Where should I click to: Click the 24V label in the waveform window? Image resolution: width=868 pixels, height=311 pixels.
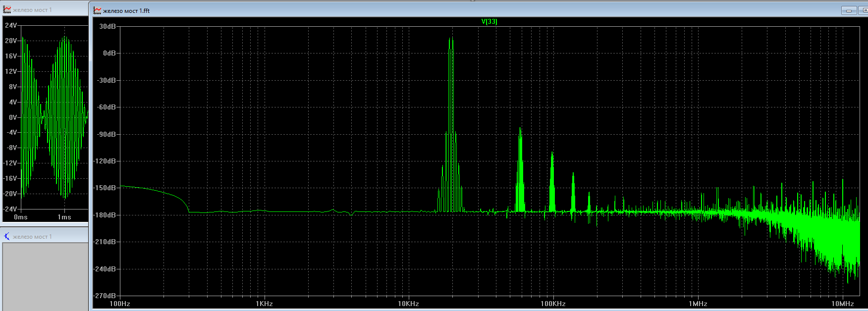pyautogui.click(x=11, y=25)
